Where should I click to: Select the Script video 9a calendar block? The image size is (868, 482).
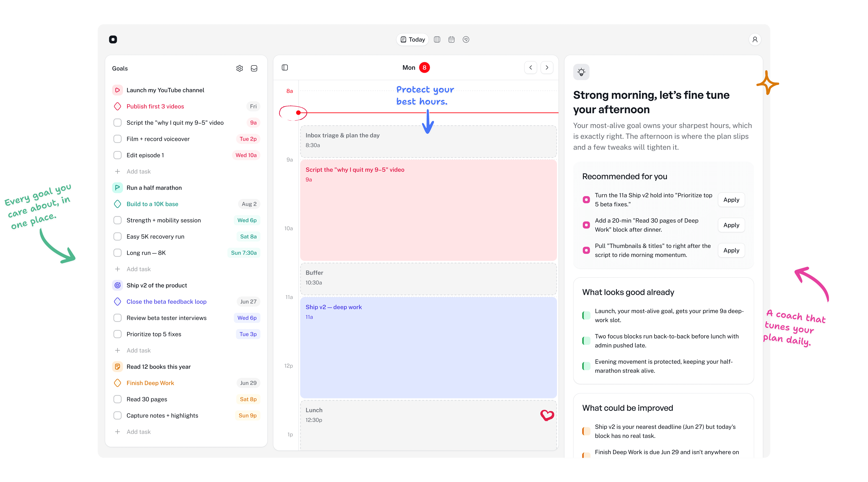point(428,210)
